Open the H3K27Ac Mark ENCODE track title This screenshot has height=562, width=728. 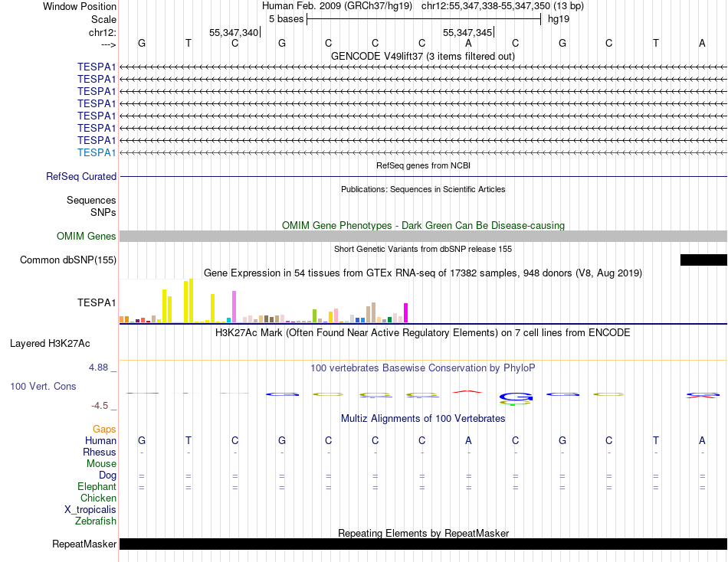[423, 333]
